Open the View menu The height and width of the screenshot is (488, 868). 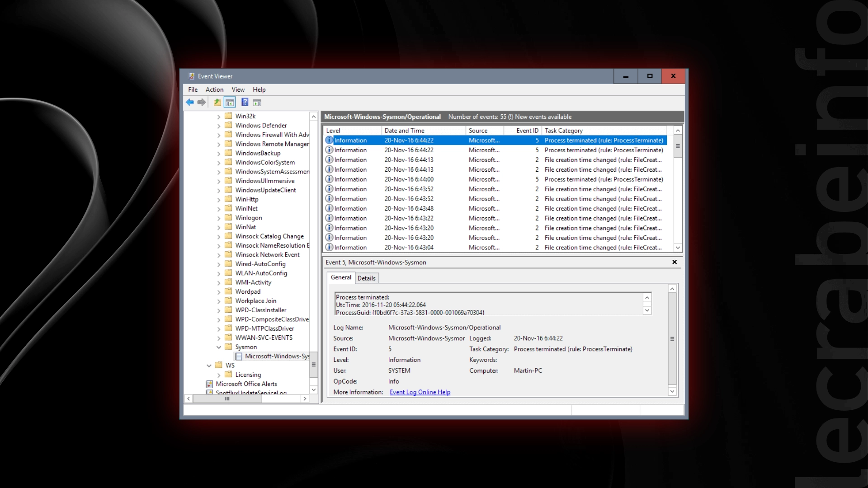238,89
